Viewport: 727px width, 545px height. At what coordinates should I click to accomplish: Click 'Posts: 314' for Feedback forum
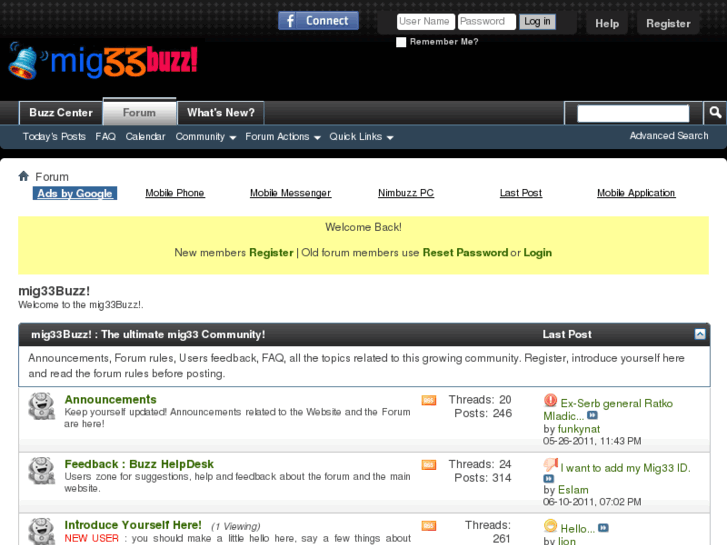click(483, 478)
